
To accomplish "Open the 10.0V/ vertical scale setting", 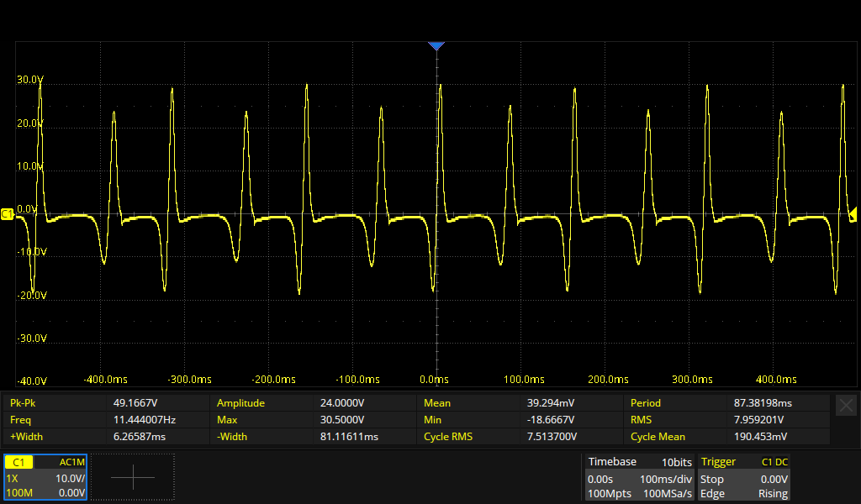I will [69, 478].
